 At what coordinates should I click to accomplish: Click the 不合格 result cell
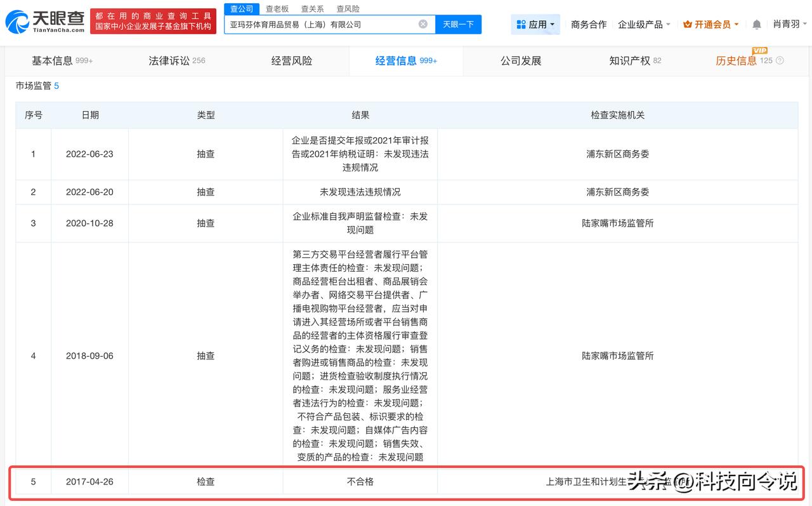tap(360, 481)
